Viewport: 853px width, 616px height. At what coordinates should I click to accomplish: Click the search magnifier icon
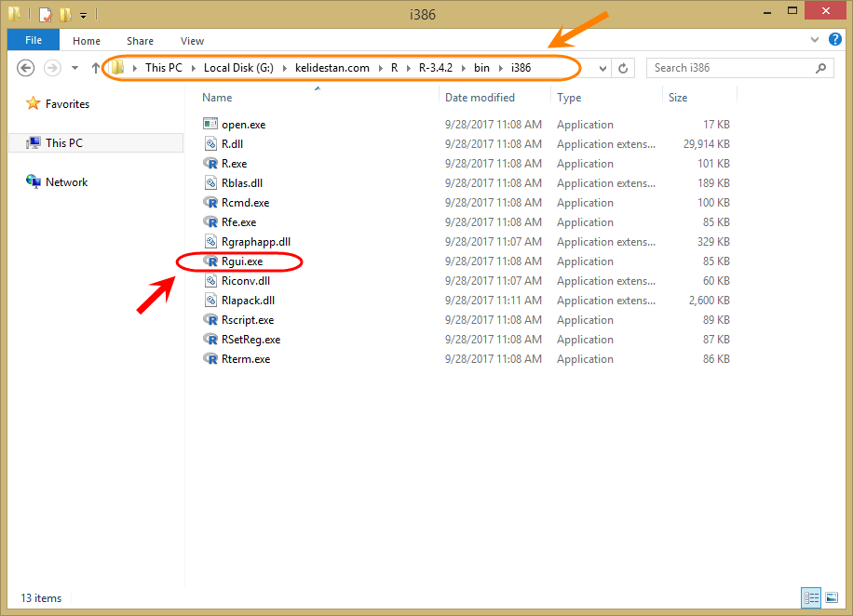coord(821,68)
